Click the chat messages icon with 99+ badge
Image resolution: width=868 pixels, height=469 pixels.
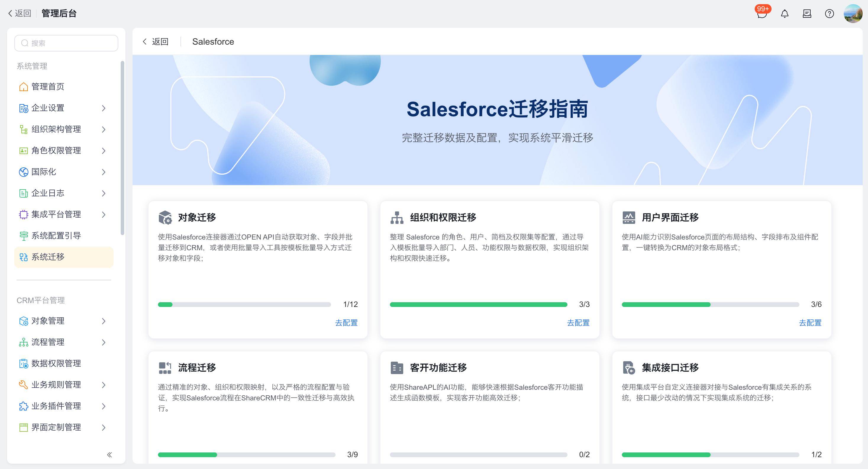[x=761, y=14]
